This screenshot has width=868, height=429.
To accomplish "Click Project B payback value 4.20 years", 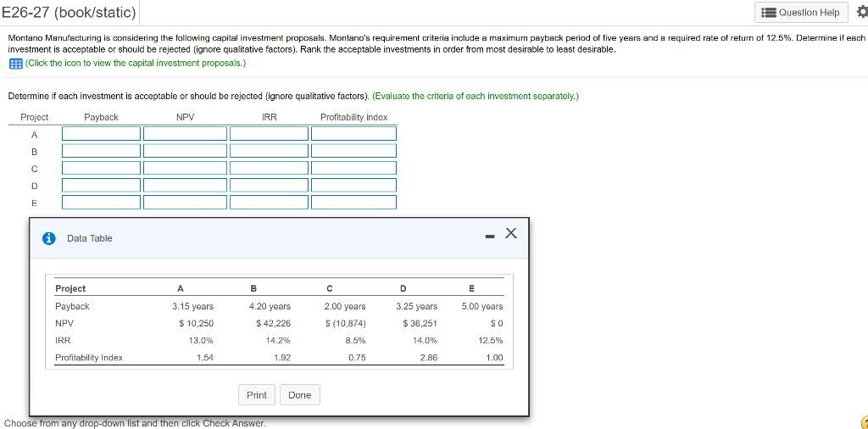I will pos(270,306).
